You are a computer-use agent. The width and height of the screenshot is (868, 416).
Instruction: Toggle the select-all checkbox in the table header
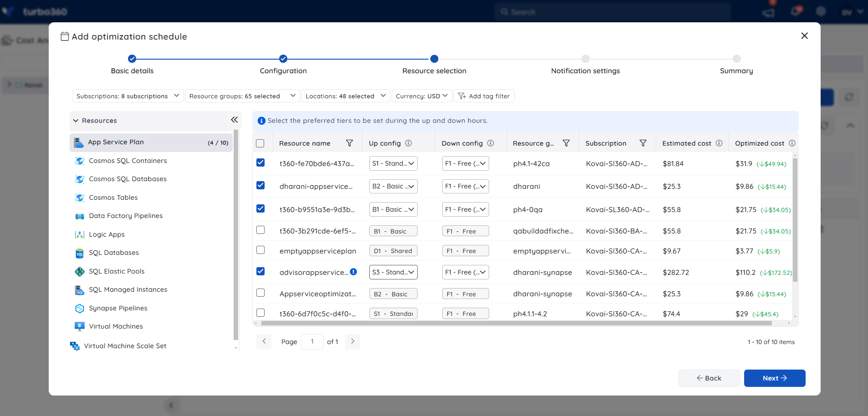click(260, 143)
